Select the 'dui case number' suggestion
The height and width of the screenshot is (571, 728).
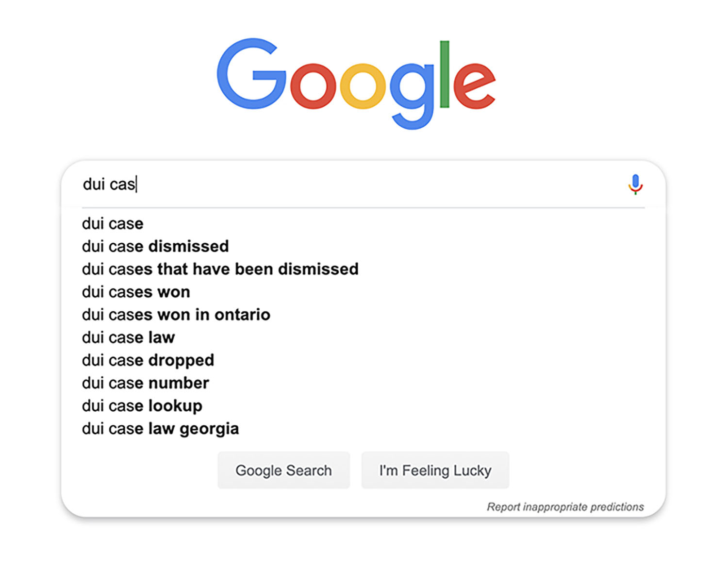pyautogui.click(x=145, y=383)
